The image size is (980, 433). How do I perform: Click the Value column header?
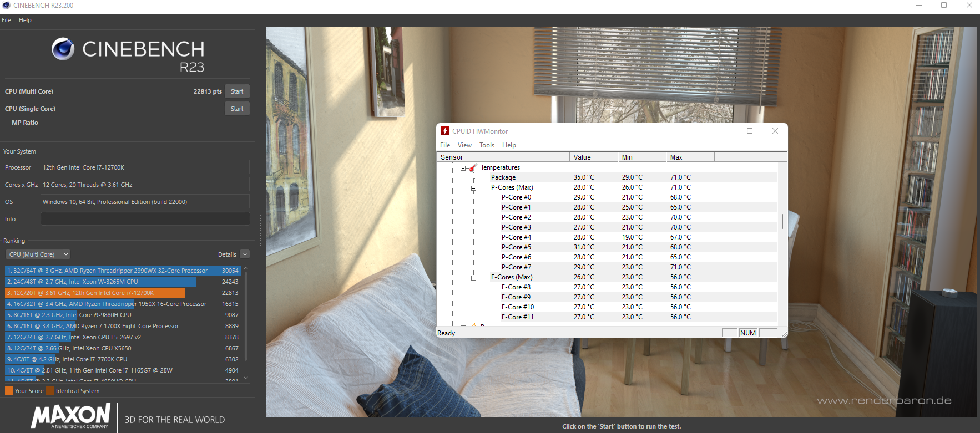pos(593,157)
